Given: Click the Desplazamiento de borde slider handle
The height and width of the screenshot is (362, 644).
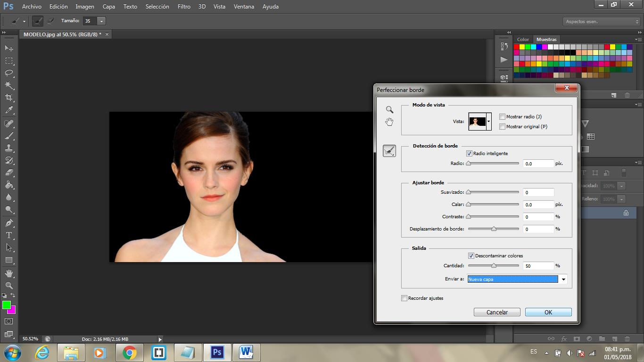Looking at the screenshot, I should pyautogui.click(x=494, y=229).
